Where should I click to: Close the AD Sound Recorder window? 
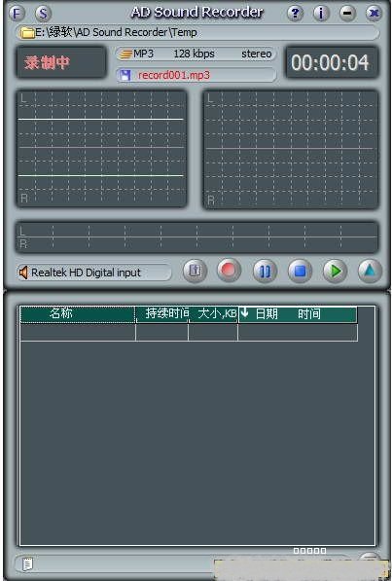click(374, 14)
